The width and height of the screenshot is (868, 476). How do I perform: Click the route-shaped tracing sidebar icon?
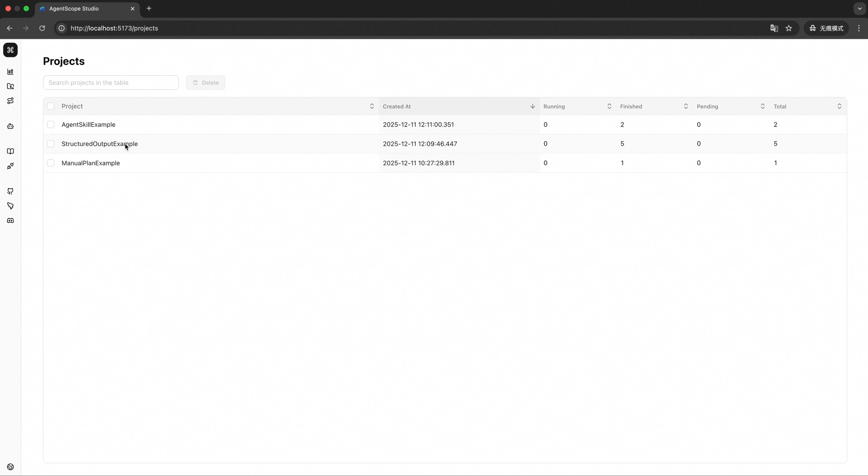coord(10,101)
